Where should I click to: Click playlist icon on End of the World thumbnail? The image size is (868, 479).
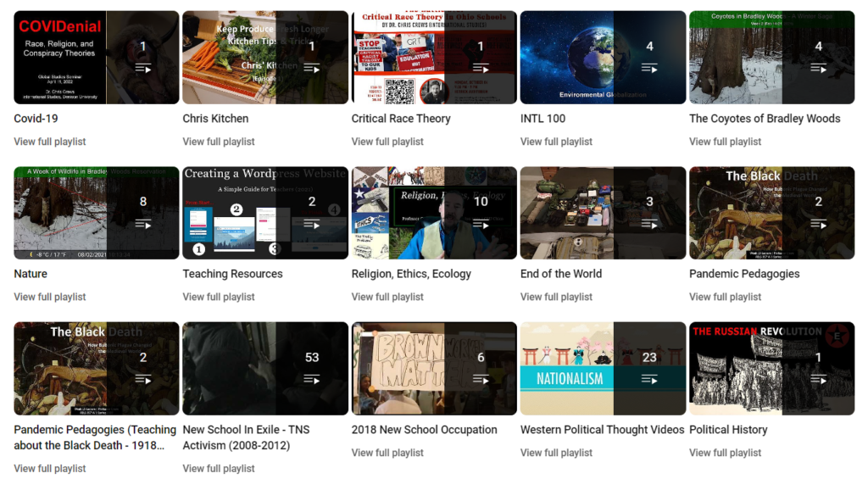pos(649,225)
